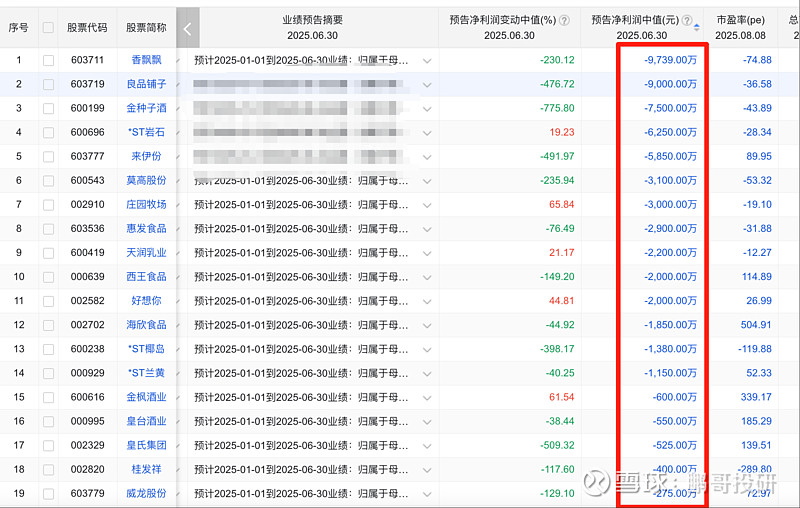This screenshot has width=800, height=508.
Task: Expand the summary for *ST岩石 row
Action: click(x=427, y=133)
